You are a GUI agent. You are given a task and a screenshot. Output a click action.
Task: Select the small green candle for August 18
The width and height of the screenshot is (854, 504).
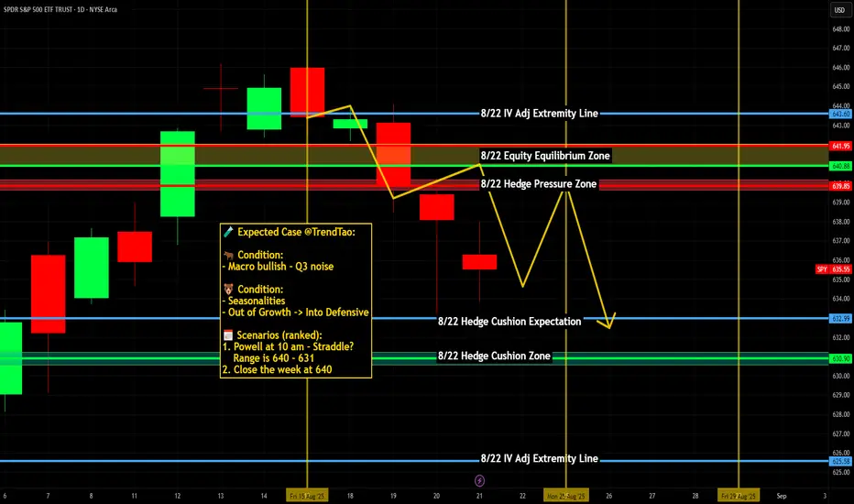[x=350, y=124]
